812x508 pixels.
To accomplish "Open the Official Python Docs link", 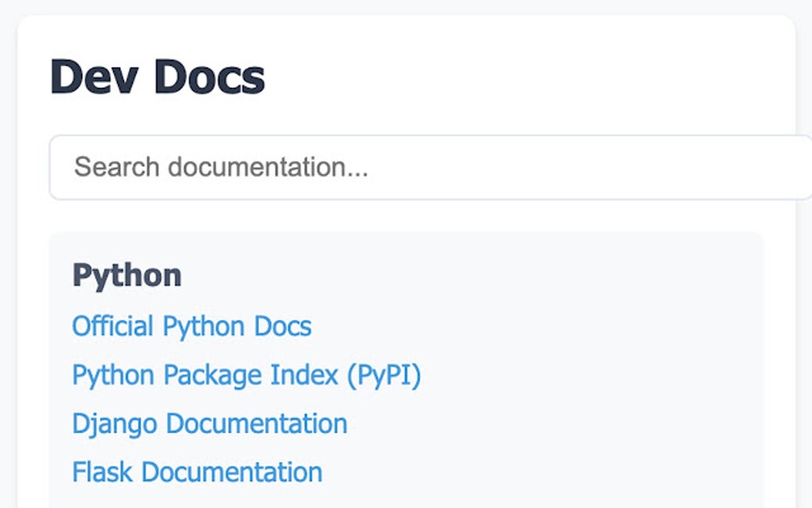I will pos(192,326).
